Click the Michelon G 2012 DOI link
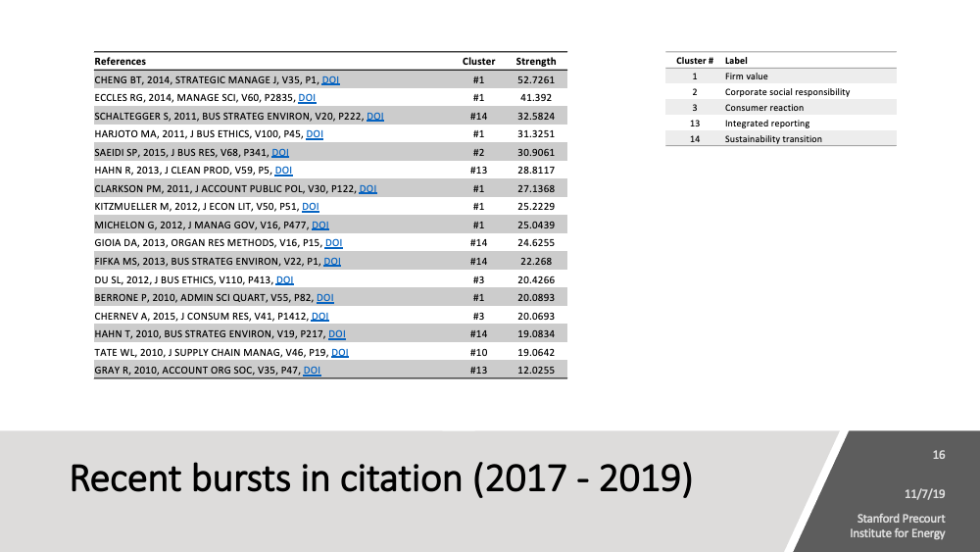Image resolution: width=980 pixels, height=552 pixels. click(319, 226)
